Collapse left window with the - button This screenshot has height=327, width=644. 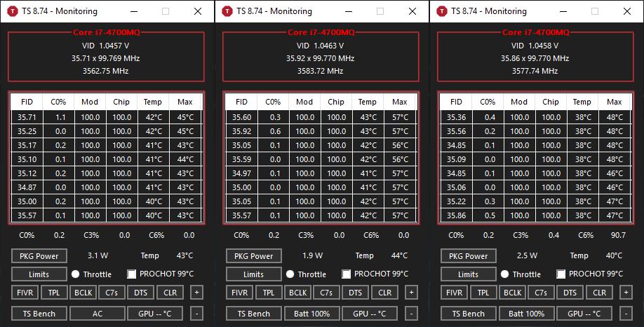pos(196,314)
